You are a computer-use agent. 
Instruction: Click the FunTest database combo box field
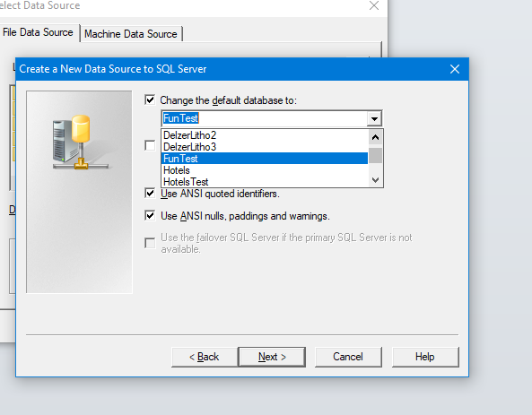tap(265, 118)
